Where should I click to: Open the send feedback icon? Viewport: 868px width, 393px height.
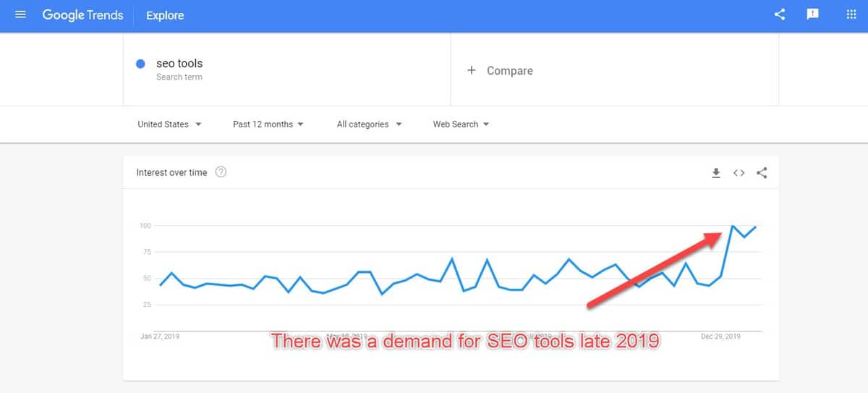[813, 14]
